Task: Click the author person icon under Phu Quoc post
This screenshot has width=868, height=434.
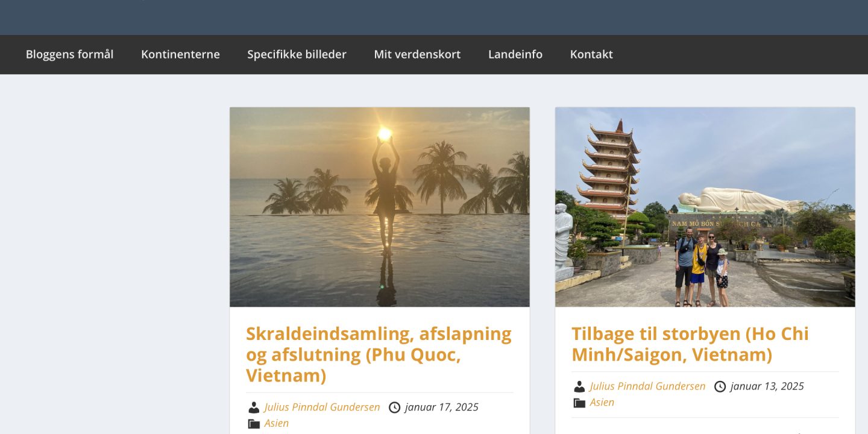Action: tap(254, 407)
